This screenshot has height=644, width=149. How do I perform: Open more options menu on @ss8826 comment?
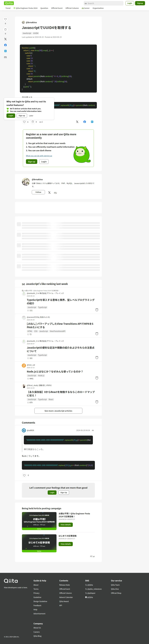coord(93,430)
